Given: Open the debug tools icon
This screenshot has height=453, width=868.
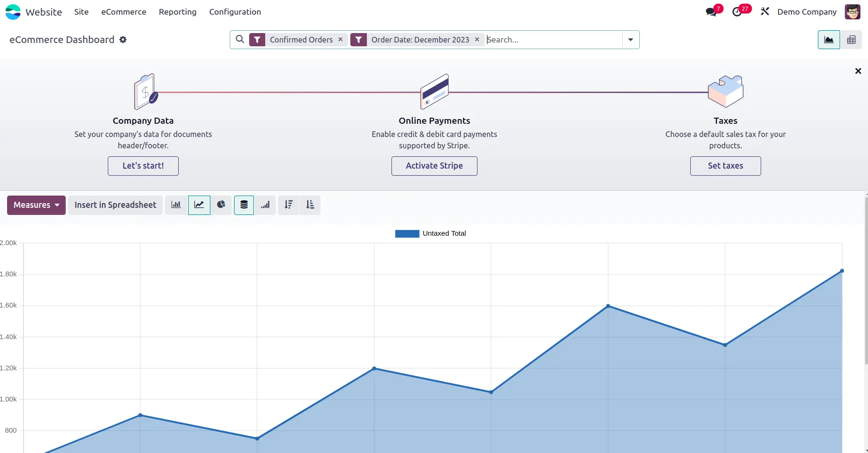Looking at the screenshot, I should (x=764, y=12).
